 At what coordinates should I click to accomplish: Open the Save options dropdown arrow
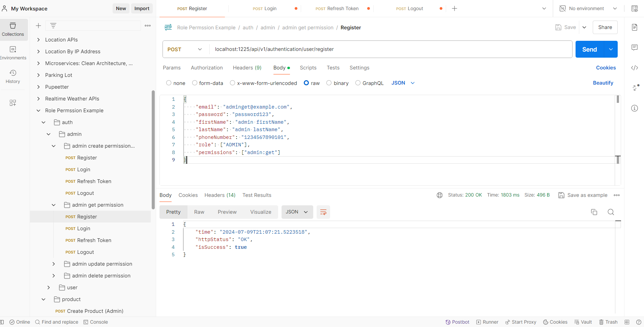click(x=584, y=27)
